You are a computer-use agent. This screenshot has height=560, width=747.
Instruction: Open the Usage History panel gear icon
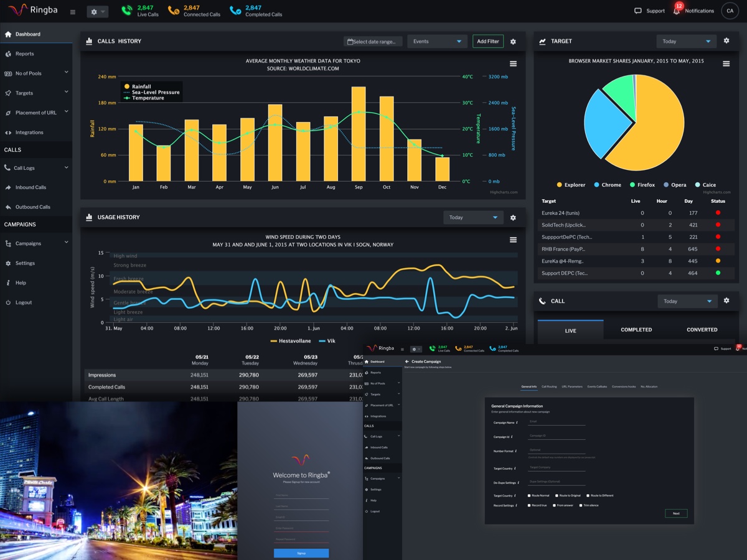tap(513, 218)
